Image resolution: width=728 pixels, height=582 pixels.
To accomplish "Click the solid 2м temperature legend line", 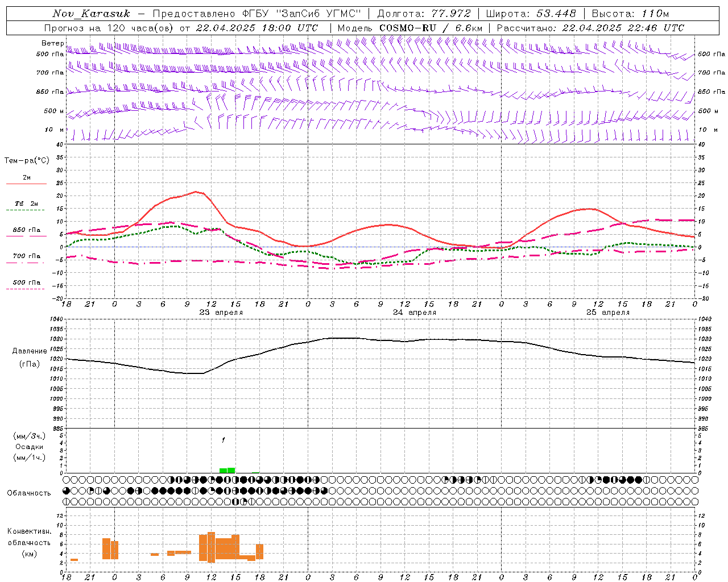I will click(26, 184).
